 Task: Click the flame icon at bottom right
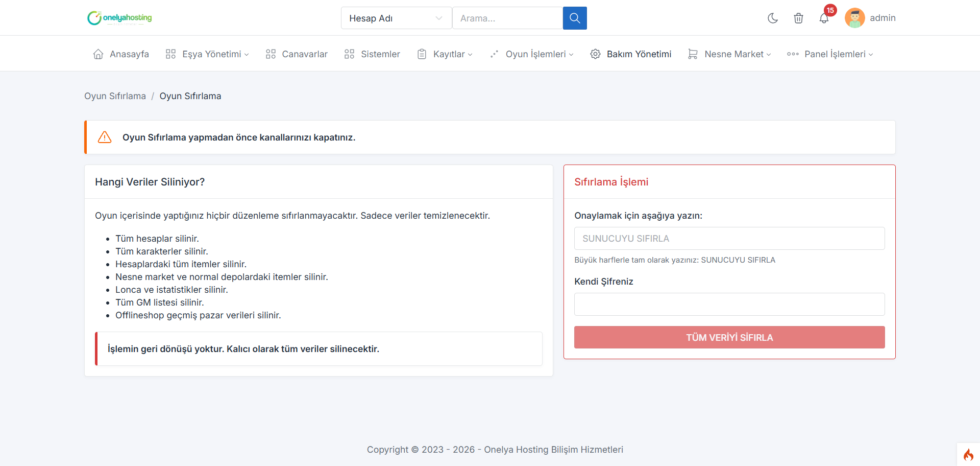click(968, 455)
